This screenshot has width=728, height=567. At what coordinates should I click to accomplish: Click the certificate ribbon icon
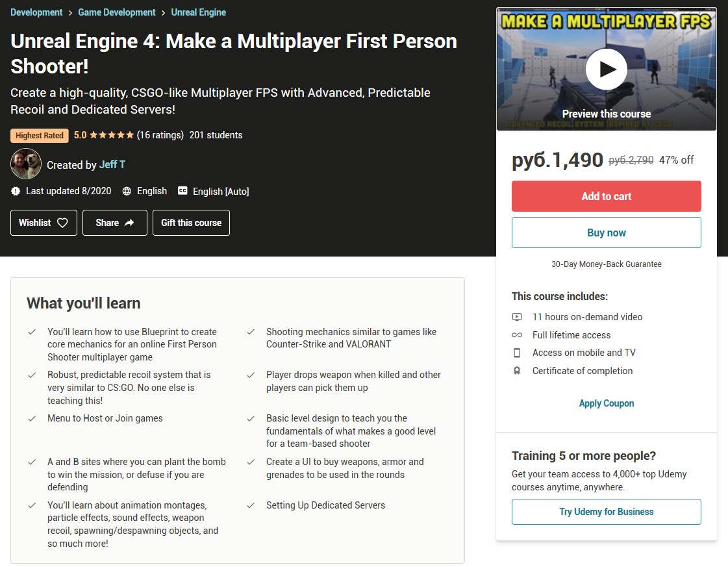(x=517, y=371)
